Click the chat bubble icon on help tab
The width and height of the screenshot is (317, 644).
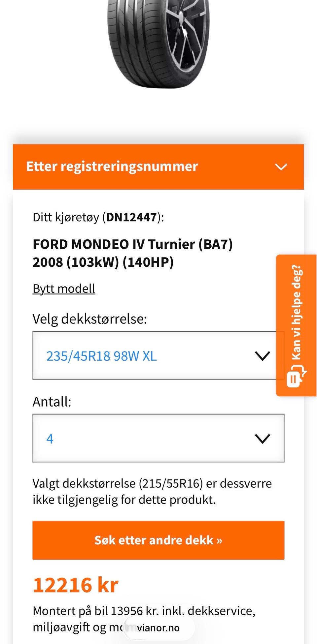(297, 376)
